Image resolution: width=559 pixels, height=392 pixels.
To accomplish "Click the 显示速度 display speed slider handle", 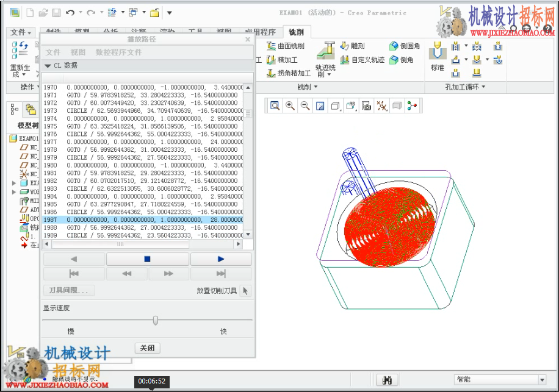I will (156, 320).
